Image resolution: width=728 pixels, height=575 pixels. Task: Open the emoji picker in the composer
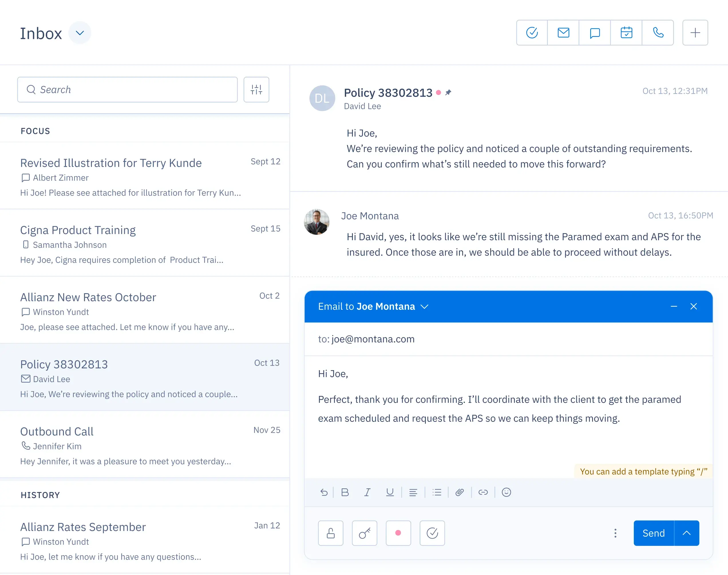pos(507,492)
